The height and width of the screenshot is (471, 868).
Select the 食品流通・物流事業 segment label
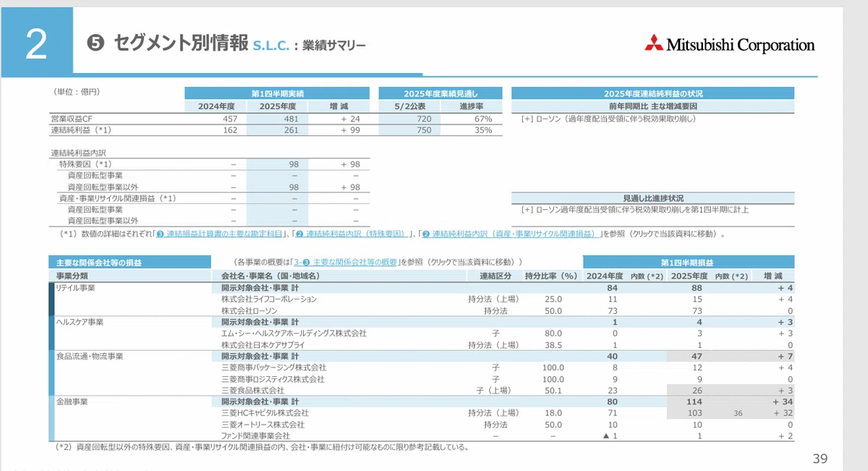tap(90, 356)
